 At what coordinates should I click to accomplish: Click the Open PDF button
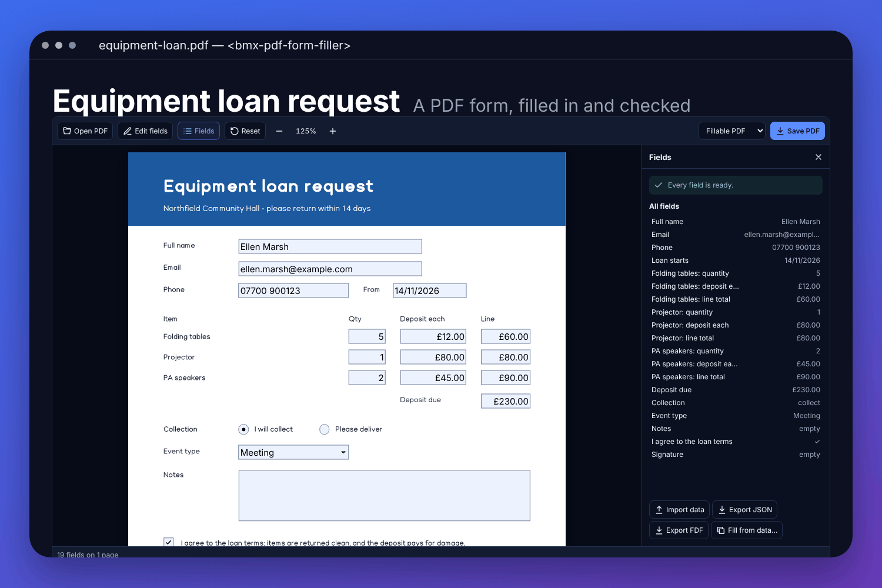[85, 131]
